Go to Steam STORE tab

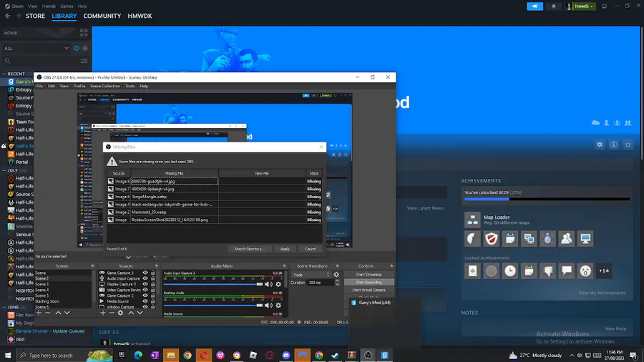point(35,16)
